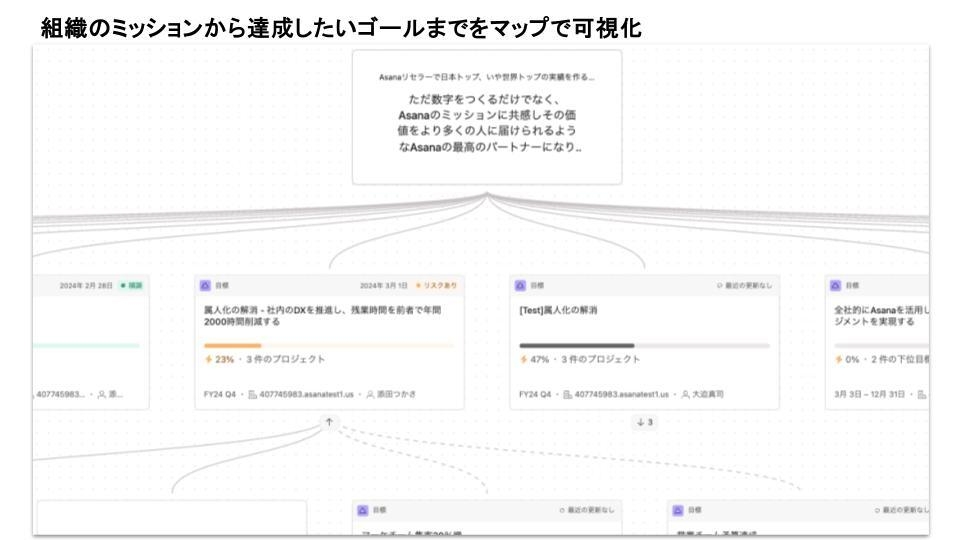The image size is (960, 540).
Task: Expand the 3 sub-goals under [Test]属人化の解消
Action: [x=644, y=422]
